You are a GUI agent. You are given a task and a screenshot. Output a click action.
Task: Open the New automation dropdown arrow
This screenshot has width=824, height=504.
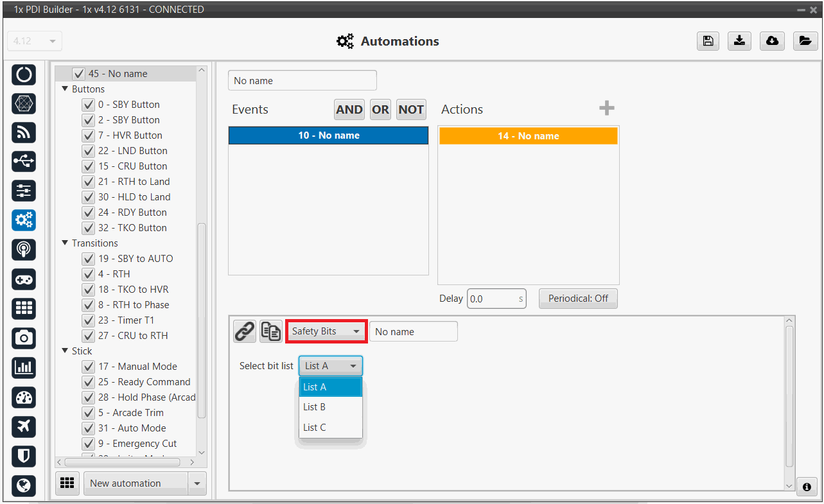pos(197,483)
